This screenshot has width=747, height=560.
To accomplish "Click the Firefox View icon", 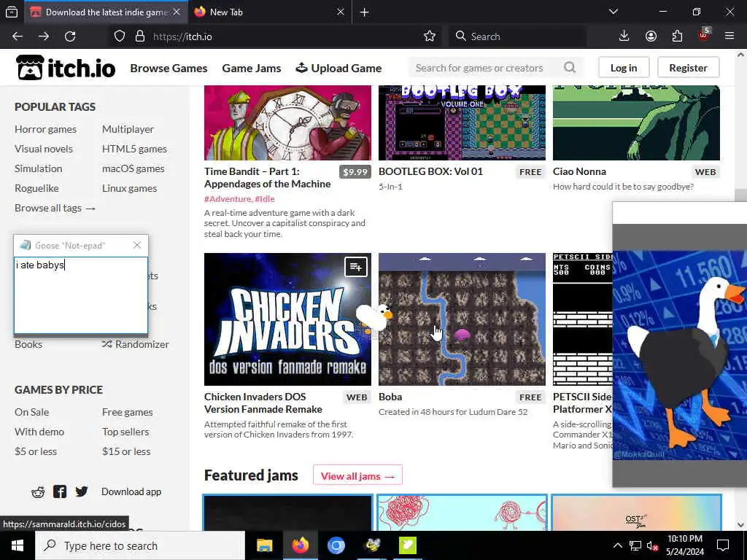I will pos(12,12).
